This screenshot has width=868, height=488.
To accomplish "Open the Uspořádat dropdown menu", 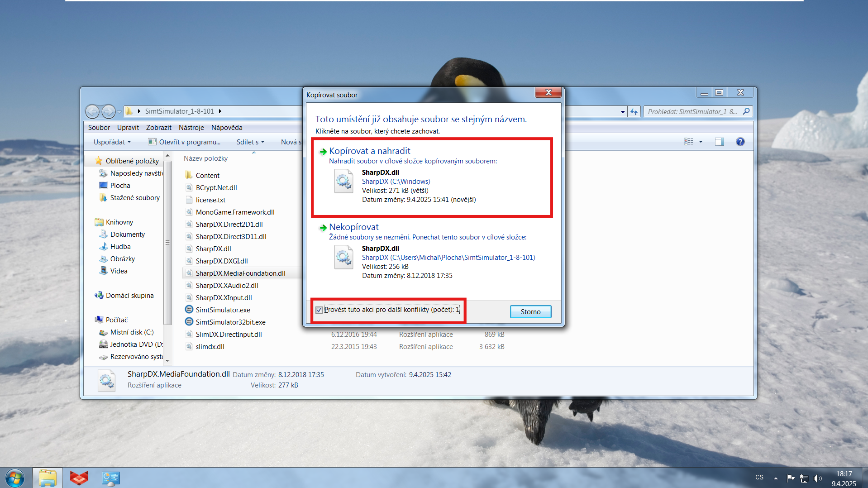I will [x=112, y=142].
